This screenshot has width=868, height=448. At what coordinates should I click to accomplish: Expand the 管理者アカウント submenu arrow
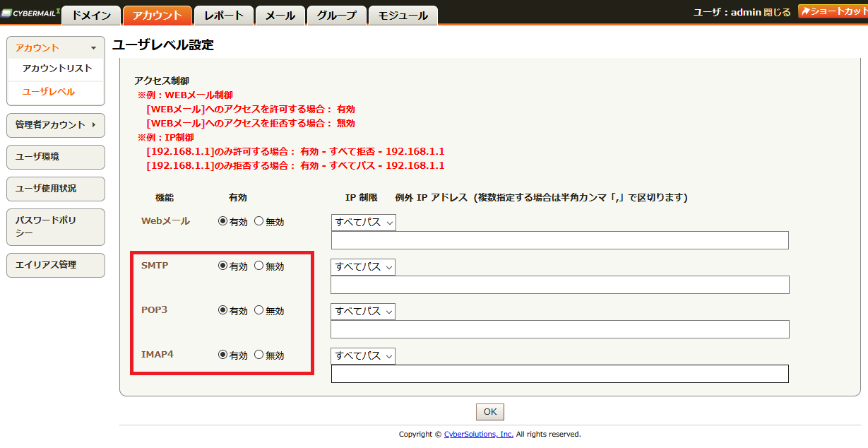click(94, 125)
